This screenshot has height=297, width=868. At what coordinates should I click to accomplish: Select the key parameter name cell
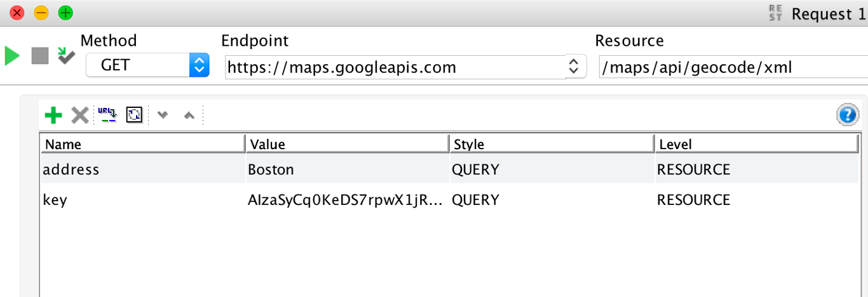pyautogui.click(x=143, y=200)
